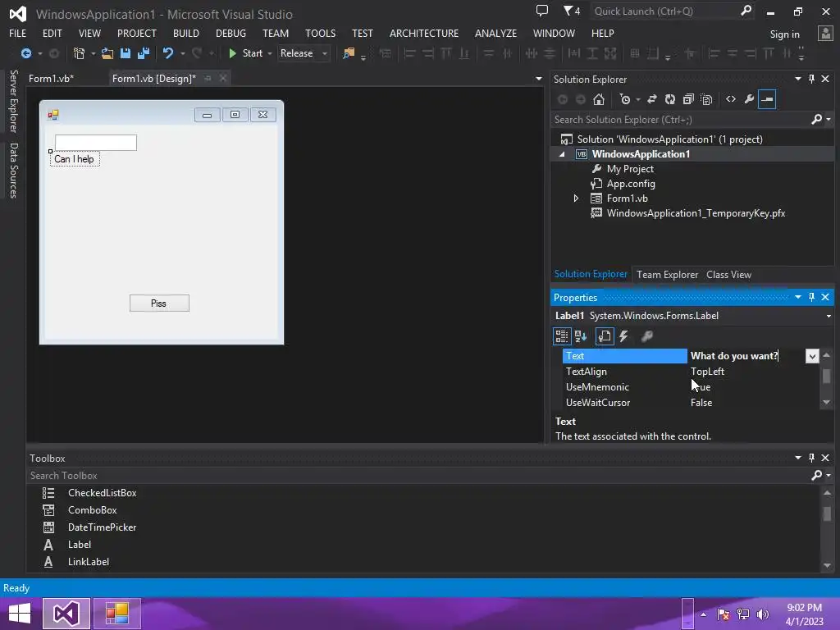
Task: Toggle Categorized view in Properties panel
Action: tap(562, 336)
